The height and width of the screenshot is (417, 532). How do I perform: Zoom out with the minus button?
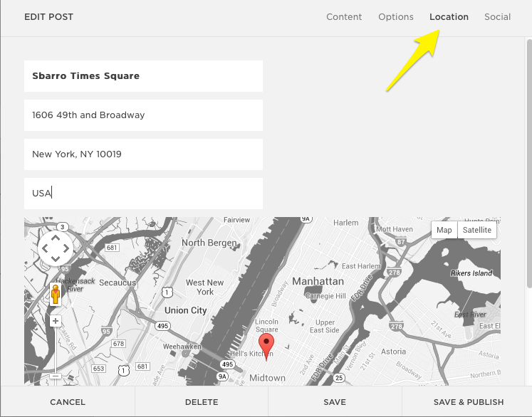[x=56, y=376]
